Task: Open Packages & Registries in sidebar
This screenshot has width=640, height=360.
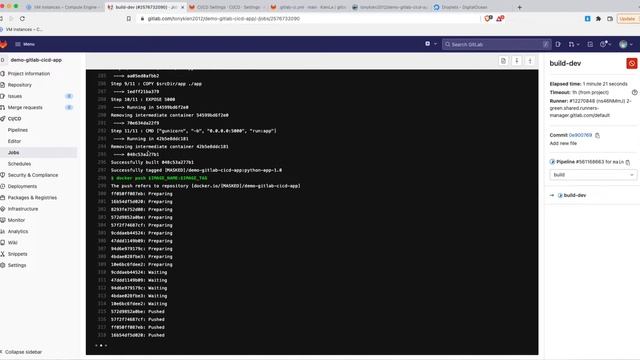Action: click(x=32, y=198)
